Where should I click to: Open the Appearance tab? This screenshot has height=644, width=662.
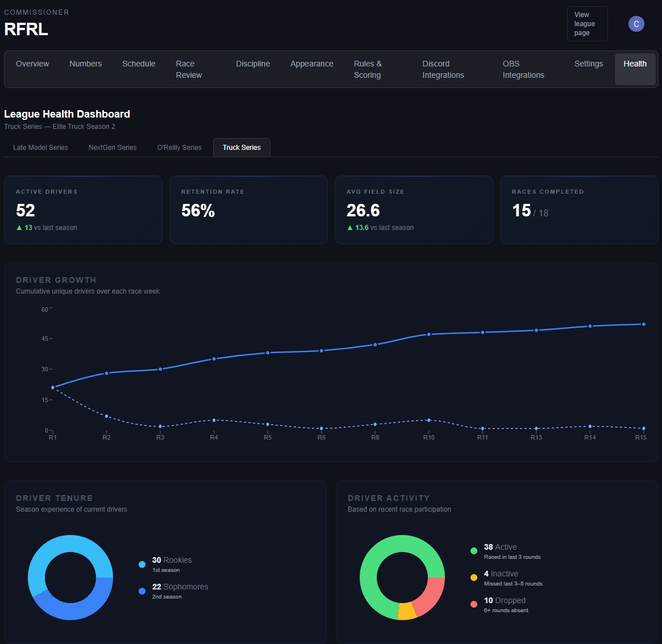[311, 64]
